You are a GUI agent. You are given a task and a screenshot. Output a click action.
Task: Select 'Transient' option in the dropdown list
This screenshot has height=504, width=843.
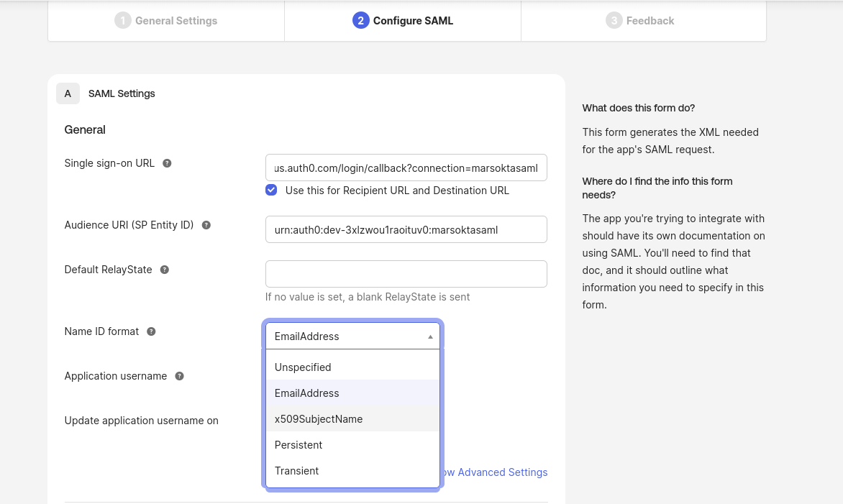[296, 471]
